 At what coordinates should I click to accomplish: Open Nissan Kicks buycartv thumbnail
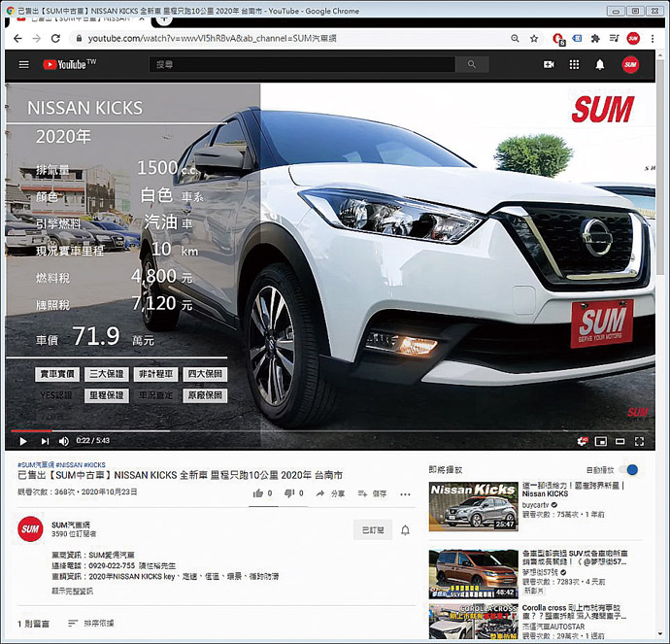pos(474,506)
